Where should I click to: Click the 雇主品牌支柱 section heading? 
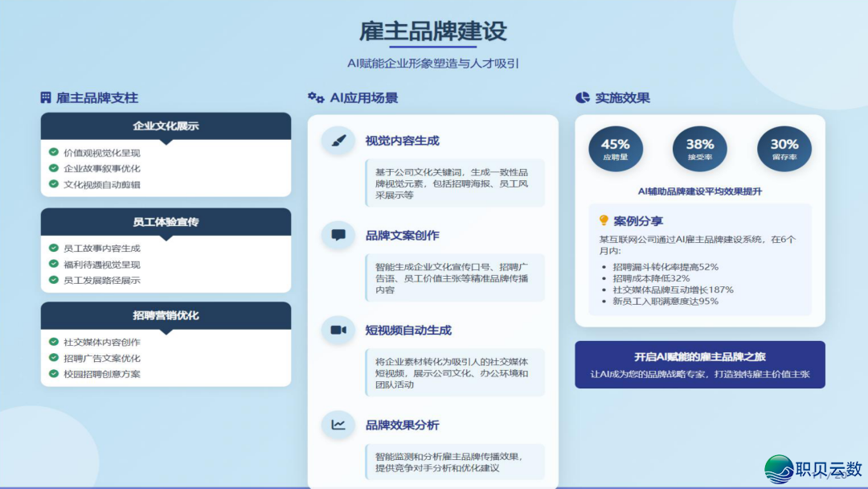click(x=97, y=98)
